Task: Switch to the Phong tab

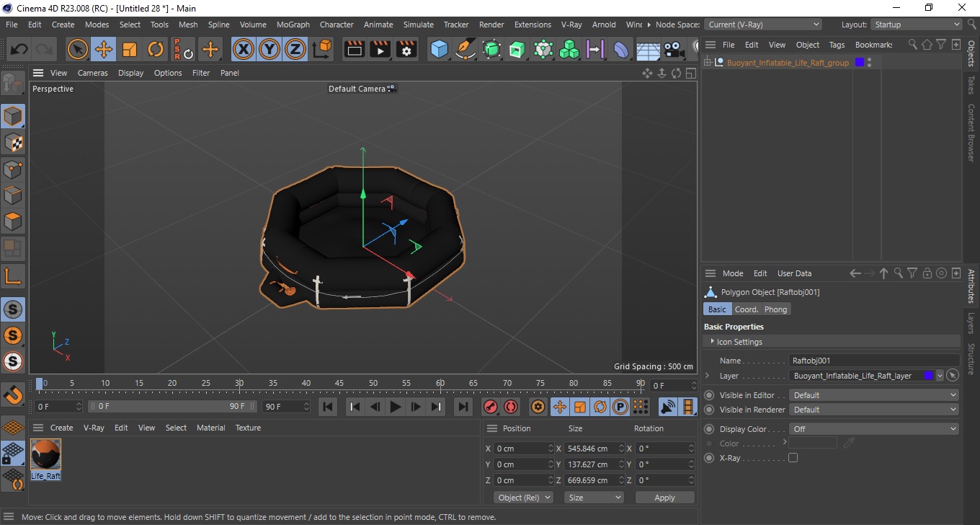Action: pos(776,309)
